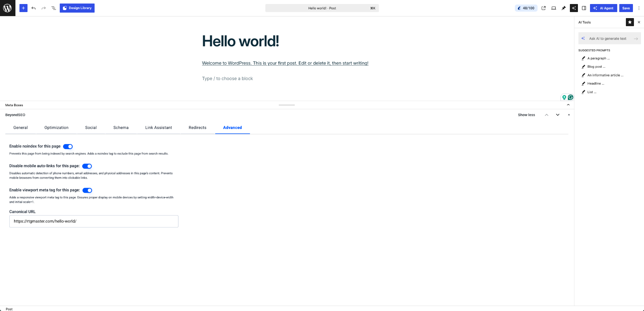Click the pin icon in the top toolbar

click(x=564, y=8)
